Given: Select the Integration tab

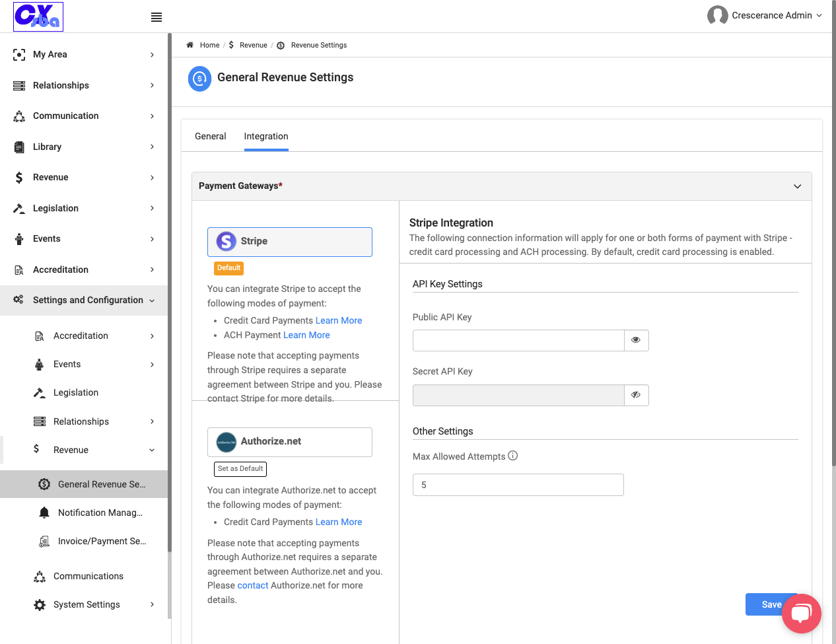Looking at the screenshot, I should click(x=266, y=136).
